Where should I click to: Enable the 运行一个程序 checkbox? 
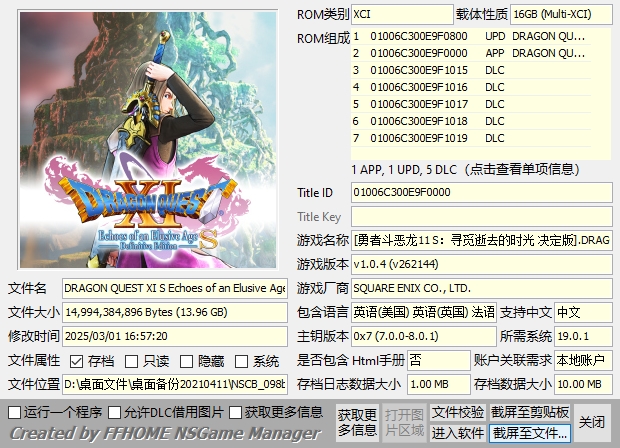point(14,412)
